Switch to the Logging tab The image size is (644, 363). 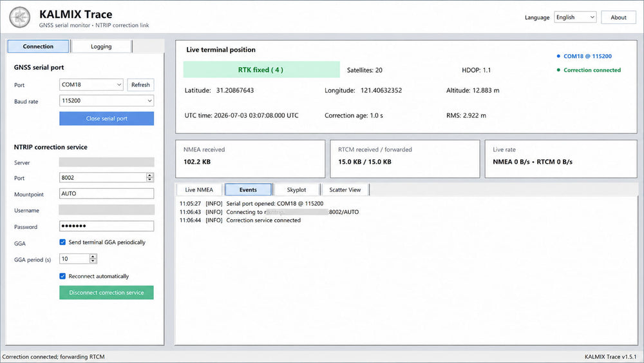(101, 46)
